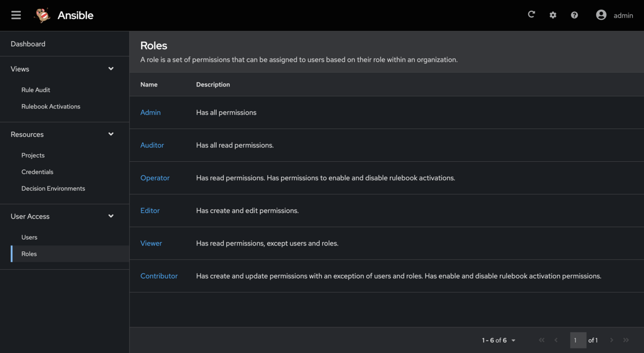Go to the Dashboard
Image resolution: width=644 pixels, height=353 pixels.
(28, 44)
